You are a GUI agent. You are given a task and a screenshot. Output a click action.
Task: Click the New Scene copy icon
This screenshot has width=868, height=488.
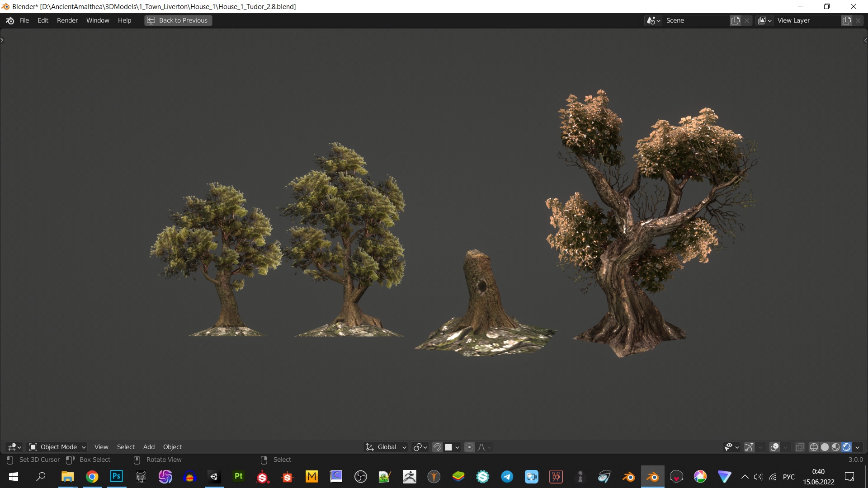(x=736, y=20)
